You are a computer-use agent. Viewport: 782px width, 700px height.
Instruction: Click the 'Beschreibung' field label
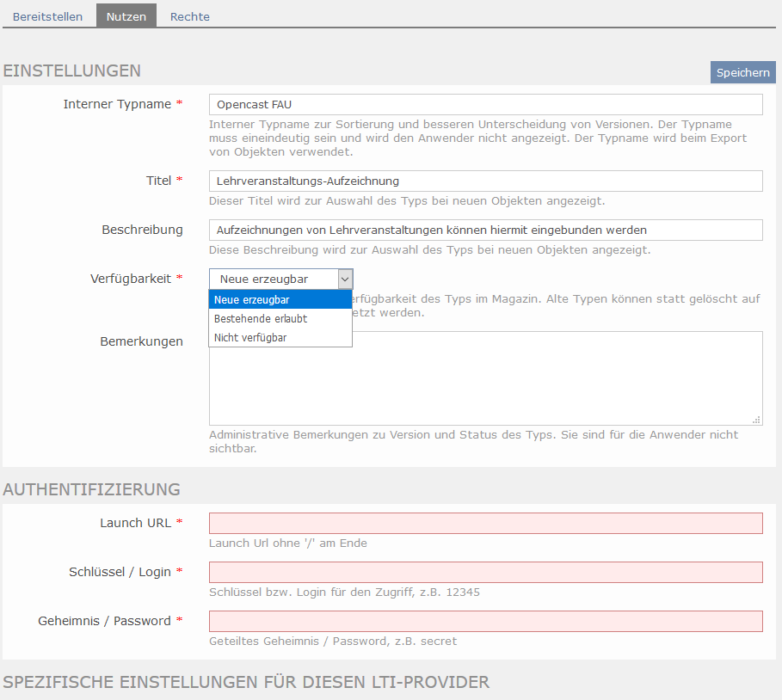(142, 230)
